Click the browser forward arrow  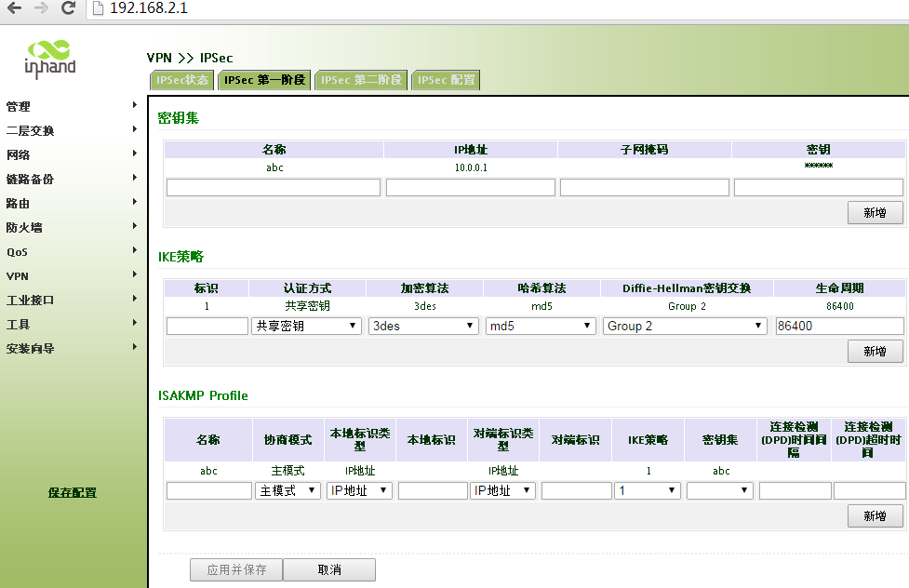[40, 8]
